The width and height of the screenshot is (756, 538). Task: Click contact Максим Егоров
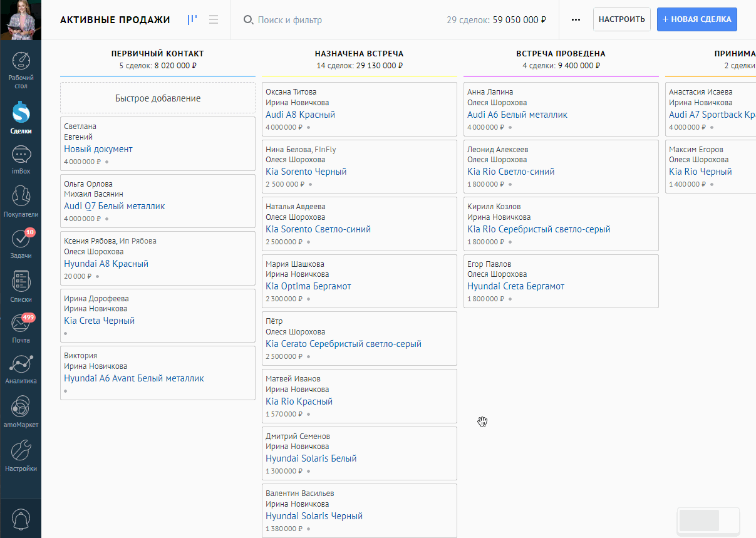696,150
